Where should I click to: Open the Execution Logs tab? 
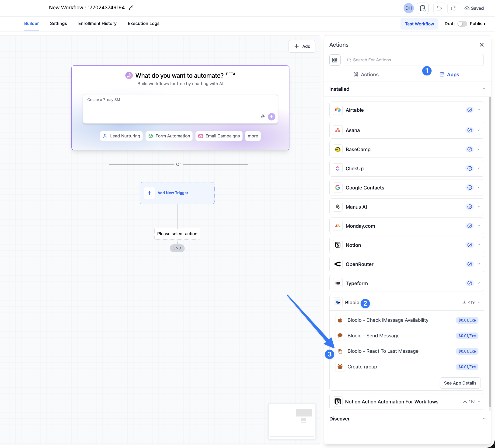click(x=144, y=24)
